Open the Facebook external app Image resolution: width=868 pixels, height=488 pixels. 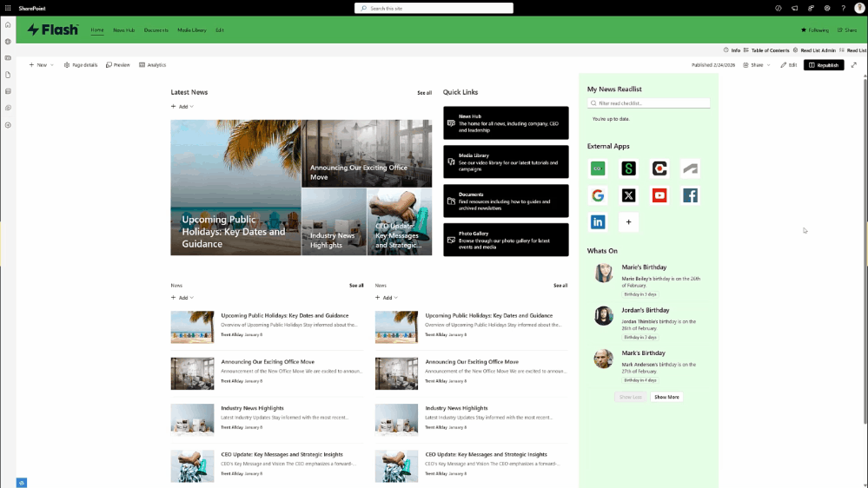coord(690,195)
